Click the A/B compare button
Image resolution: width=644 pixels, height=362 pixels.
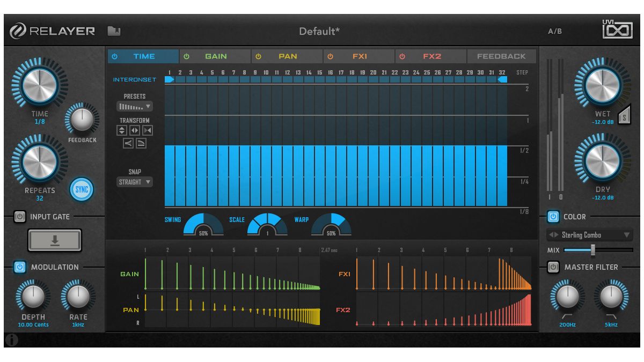[555, 32]
